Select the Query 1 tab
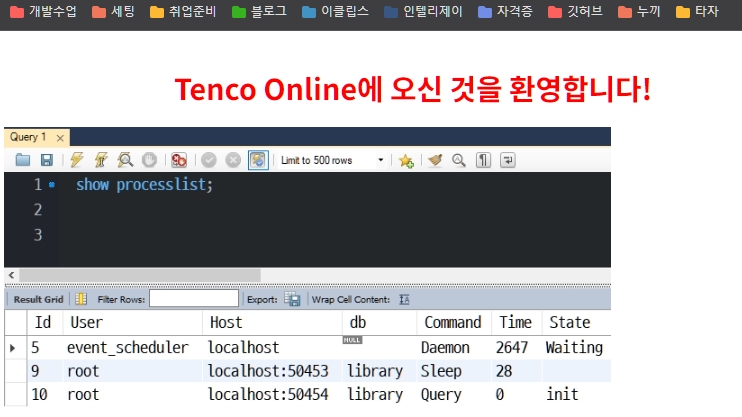This screenshot has height=417, width=742. point(28,137)
